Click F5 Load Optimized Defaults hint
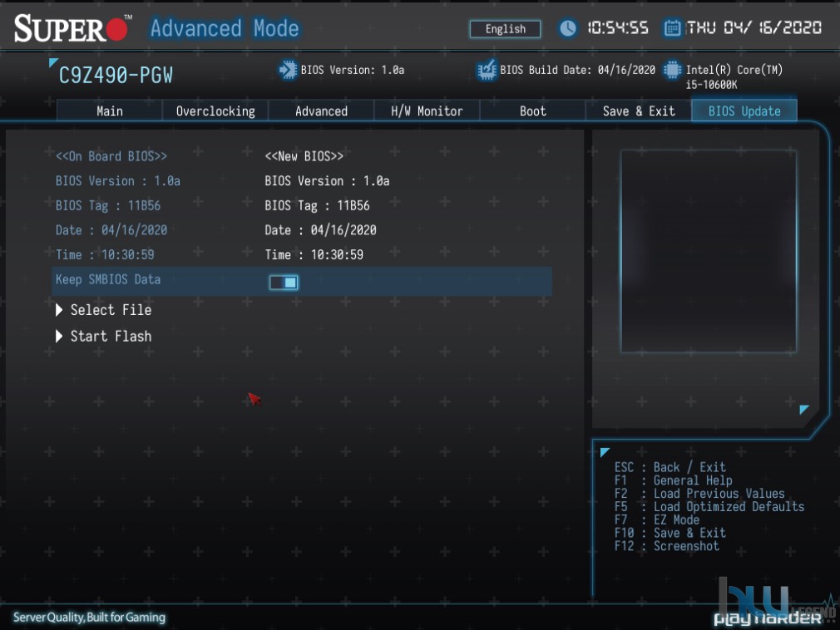The height and width of the screenshot is (630, 840). coord(709,506)
